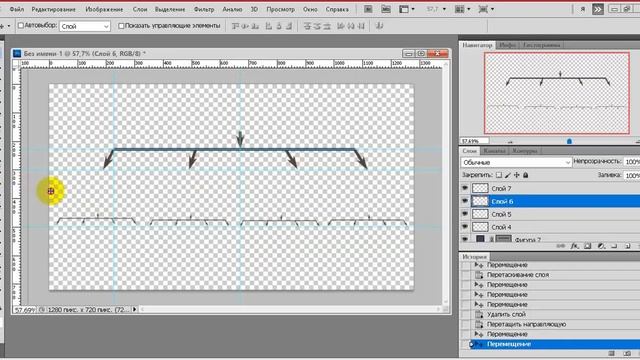640x360 pixels.
Task: Expand the document status bar arrow menu
Action: (134, 309)
